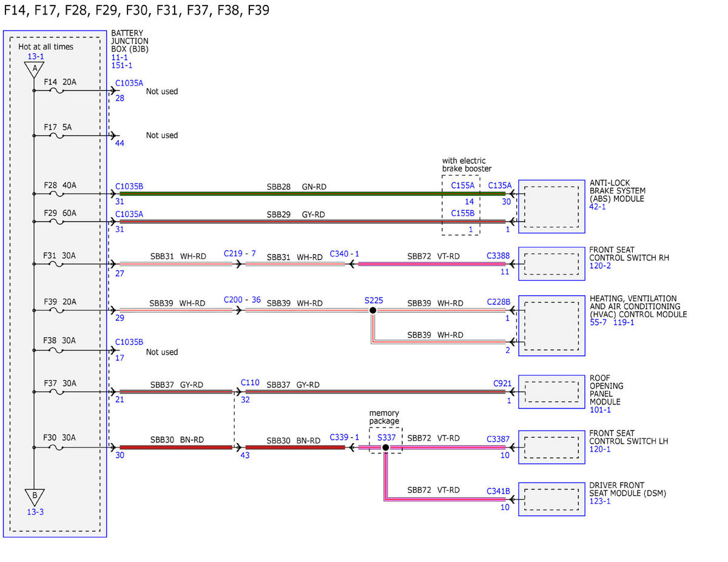Click connector label C339 - 1
The image size is (728, 562).
click(345, 437)
